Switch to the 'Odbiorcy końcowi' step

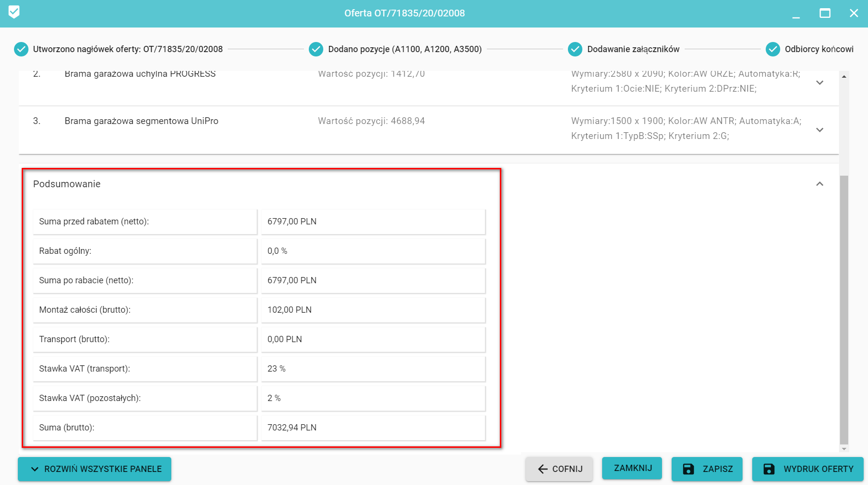819,49
